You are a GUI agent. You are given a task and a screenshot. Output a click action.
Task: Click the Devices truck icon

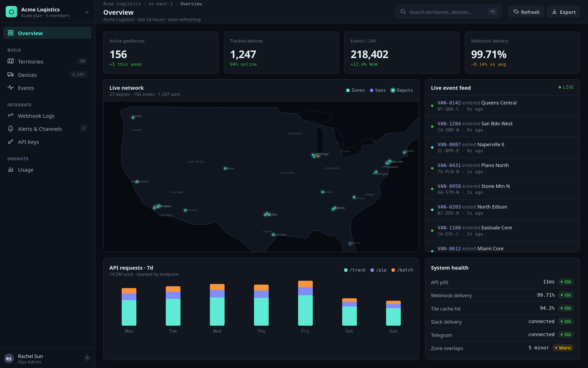click(11, 74)
